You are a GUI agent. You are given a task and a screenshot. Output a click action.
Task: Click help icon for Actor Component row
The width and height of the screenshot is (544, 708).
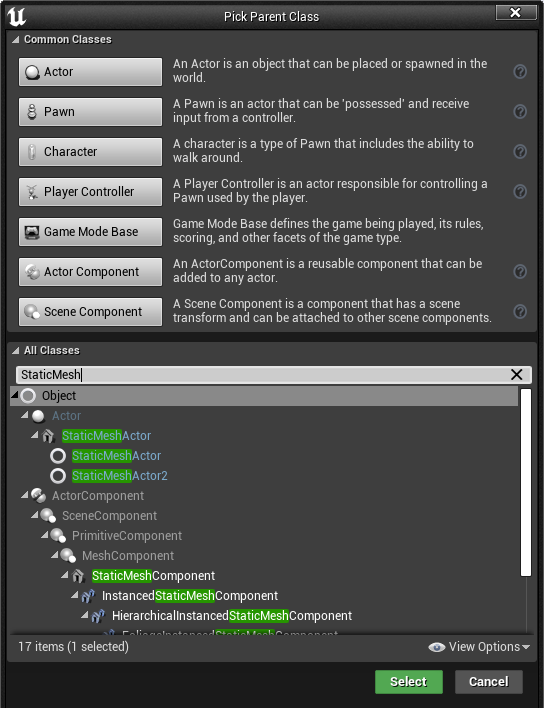tap(520, 271)
